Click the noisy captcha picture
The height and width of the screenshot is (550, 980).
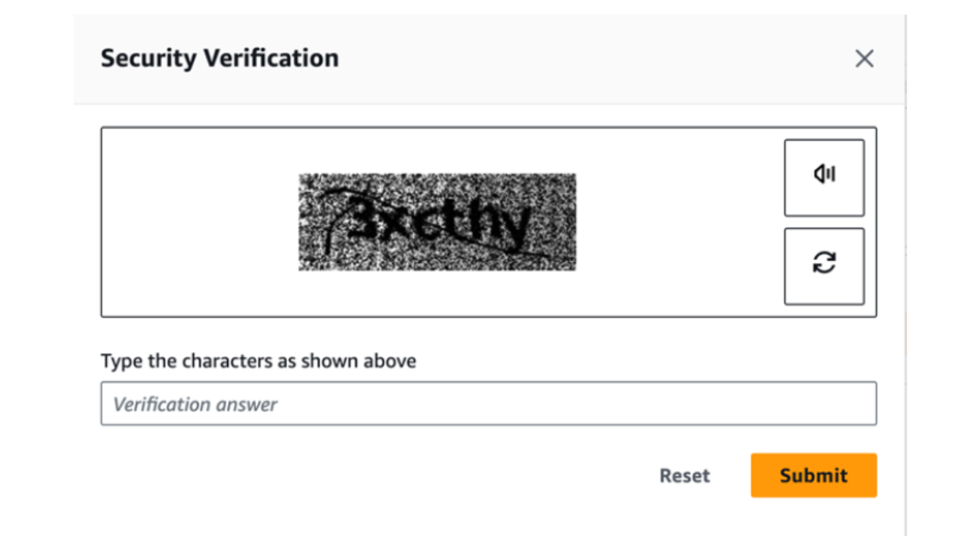coord(437,222)
